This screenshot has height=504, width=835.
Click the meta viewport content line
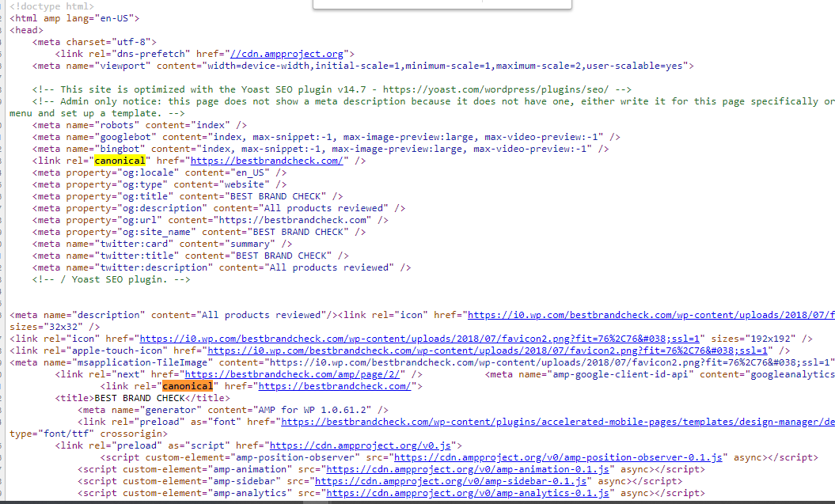tap(363, 66)
